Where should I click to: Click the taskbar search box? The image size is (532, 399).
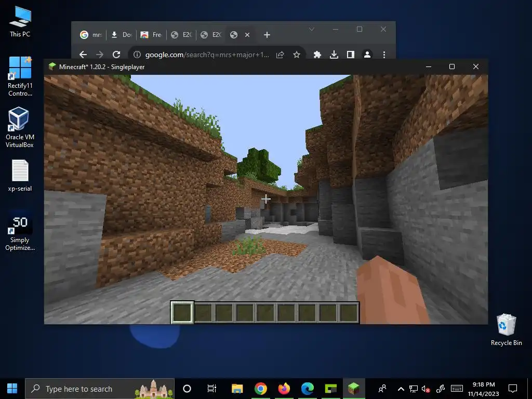coord(100,389)
